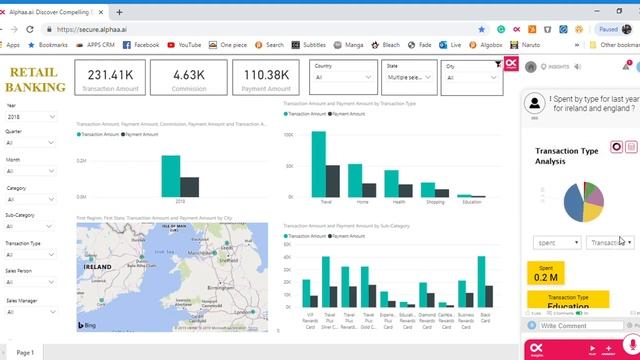This screenshot has width=640, height=360.
Task: Open the Sales Person filter dropdown
Action: [x=30, y=282]
